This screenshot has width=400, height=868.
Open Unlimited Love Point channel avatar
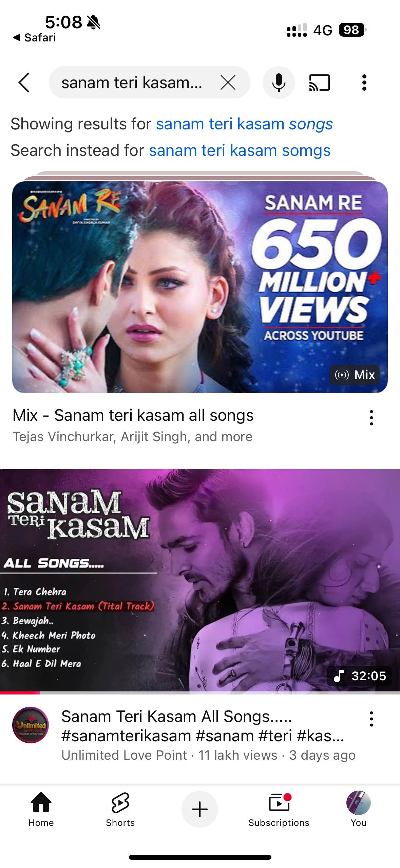point(31,725)
